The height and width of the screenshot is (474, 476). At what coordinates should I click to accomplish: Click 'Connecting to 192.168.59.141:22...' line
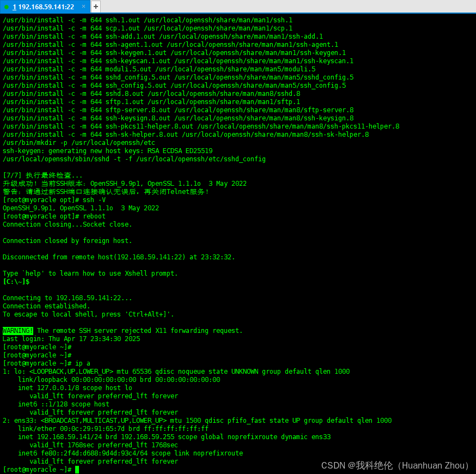coord(68,298)
